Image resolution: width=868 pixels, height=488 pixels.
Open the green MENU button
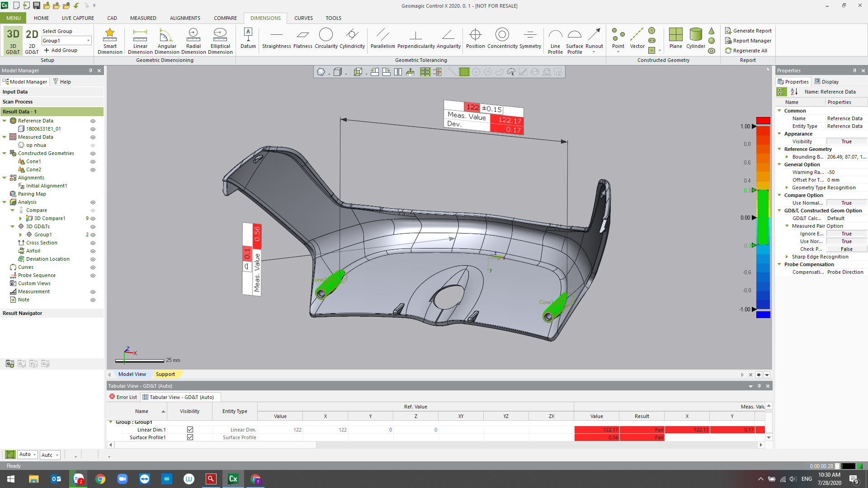click(x=13, y=18)
